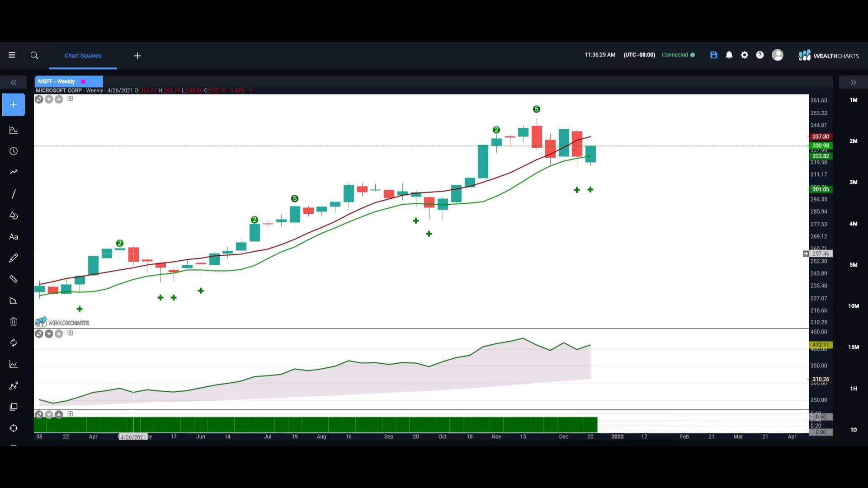Screen dimensions: 868x488
Task: Click the refresh chart icon
Action: click(14, 343)
